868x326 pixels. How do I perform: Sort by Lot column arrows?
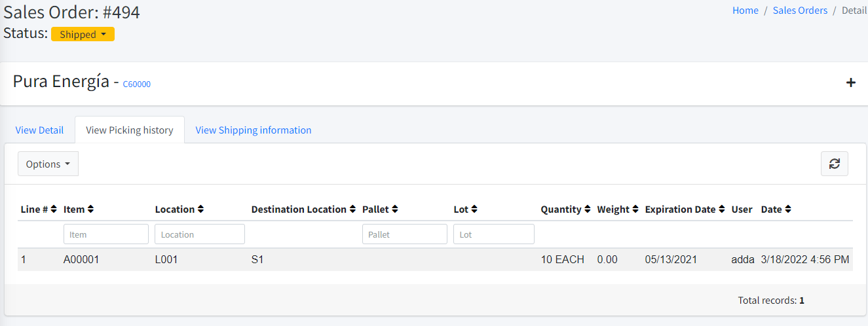tap(474, 209)
